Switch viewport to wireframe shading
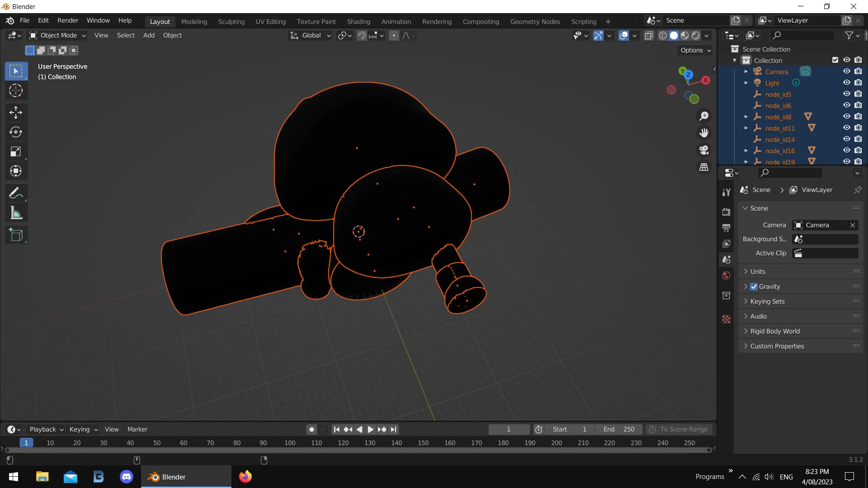868x488 pixels. (663, 36)
